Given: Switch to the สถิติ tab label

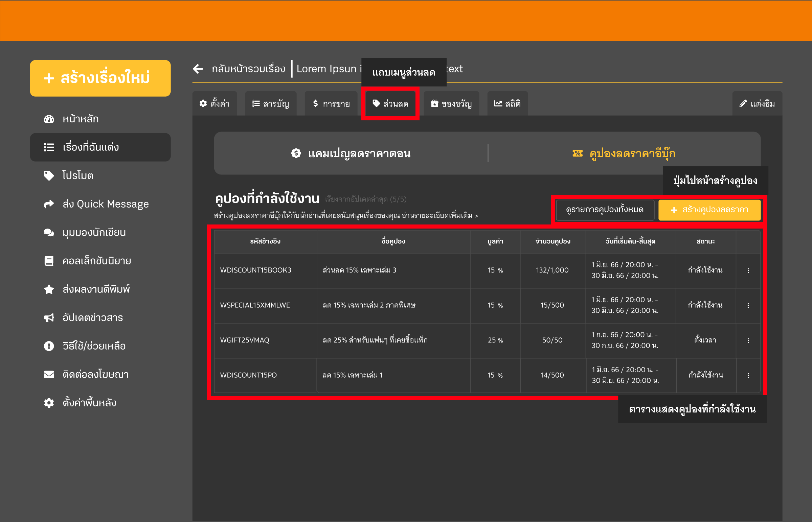Looking at the screenshot, I should tap(513, 104).
